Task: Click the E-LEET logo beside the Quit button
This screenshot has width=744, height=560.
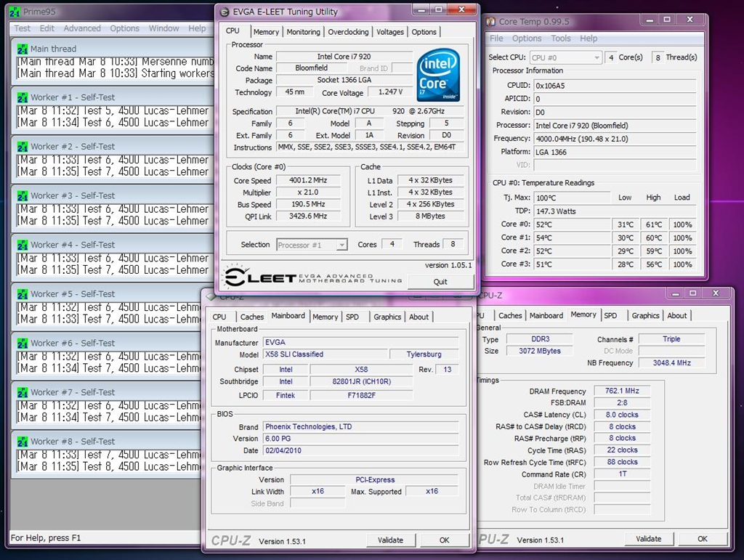Action: 259,277
